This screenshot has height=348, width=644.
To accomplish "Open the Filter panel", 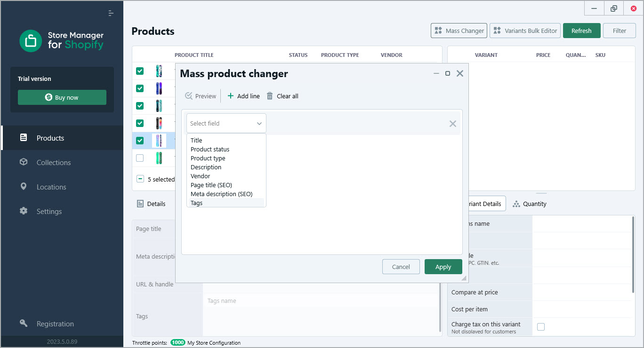I will coord(620,31).
